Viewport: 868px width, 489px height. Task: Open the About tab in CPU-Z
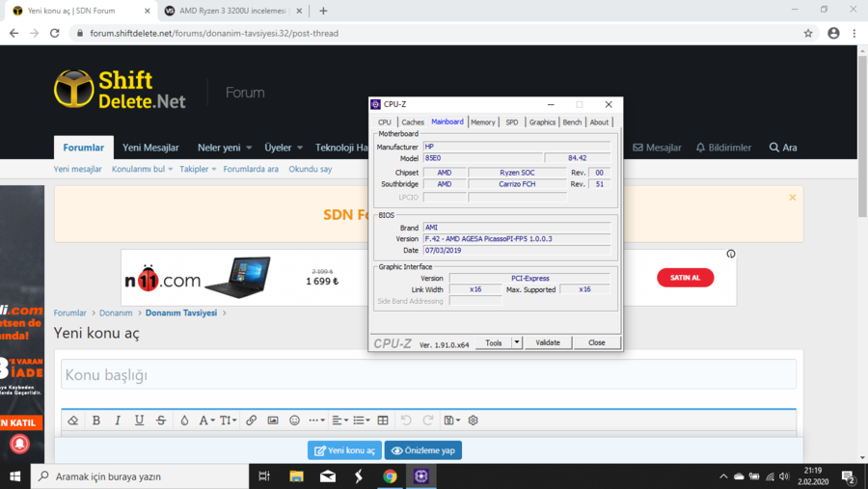pos(599,122)
